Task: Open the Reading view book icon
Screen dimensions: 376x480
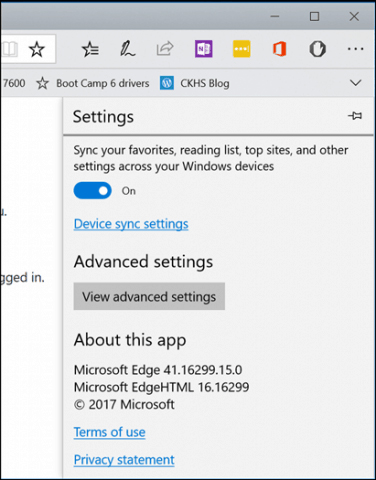Action: point(9,49)
